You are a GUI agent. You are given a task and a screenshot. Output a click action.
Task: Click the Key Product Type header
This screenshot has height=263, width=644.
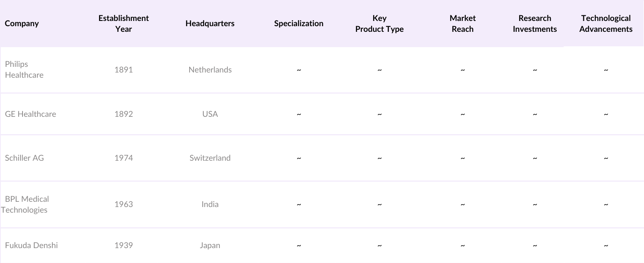[x=379, y=23]
